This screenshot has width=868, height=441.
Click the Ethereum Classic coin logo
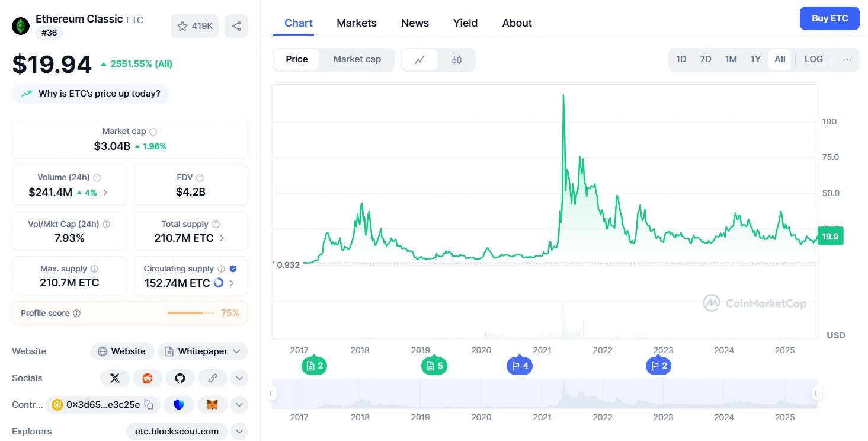(21, 26)
